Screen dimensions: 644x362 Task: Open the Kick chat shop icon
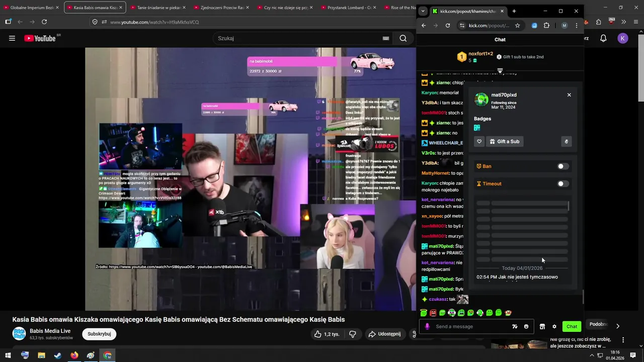[x=542, y=326]
